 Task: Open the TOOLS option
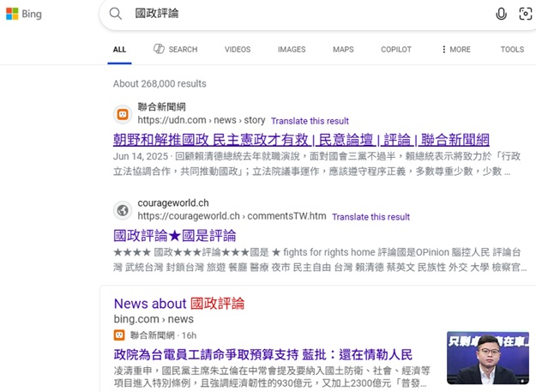click(x=512, y=50)
